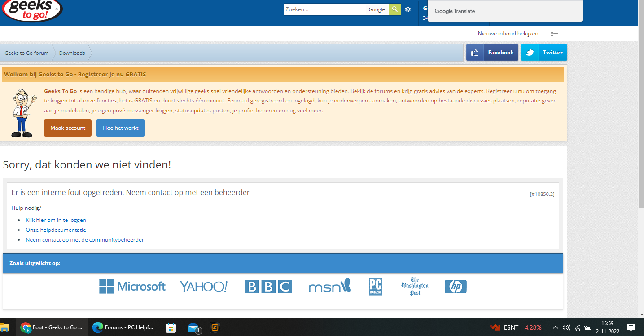Click the HP logo
This screenshot has width=644, height=336.
(456, 287)
